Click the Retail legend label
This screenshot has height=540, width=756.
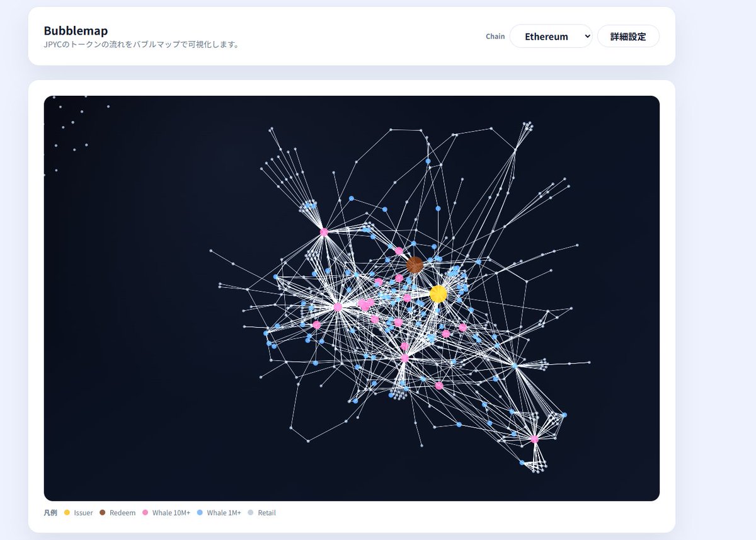point(267,513)
